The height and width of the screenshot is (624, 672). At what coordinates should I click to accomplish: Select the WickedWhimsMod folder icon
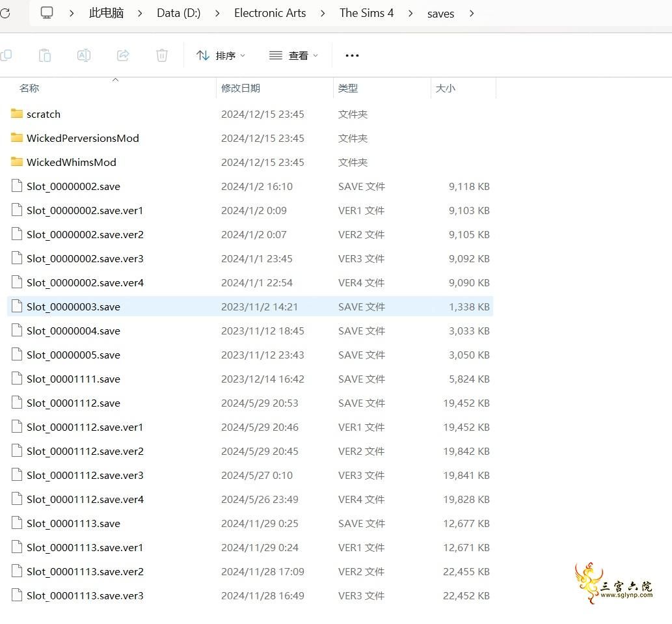coord(17,161)
